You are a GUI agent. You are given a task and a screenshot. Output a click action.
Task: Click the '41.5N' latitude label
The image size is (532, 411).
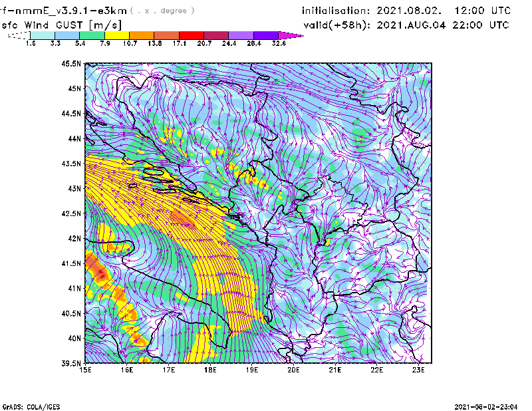tap(71, 263)
